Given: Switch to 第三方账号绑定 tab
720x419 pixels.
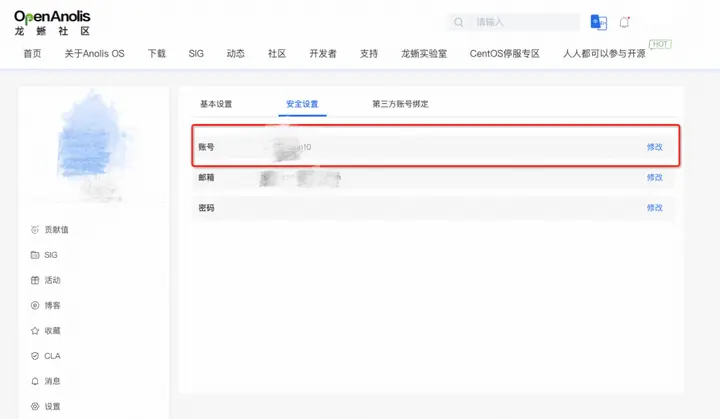Looking at the screenshot, I should (400, 104).
